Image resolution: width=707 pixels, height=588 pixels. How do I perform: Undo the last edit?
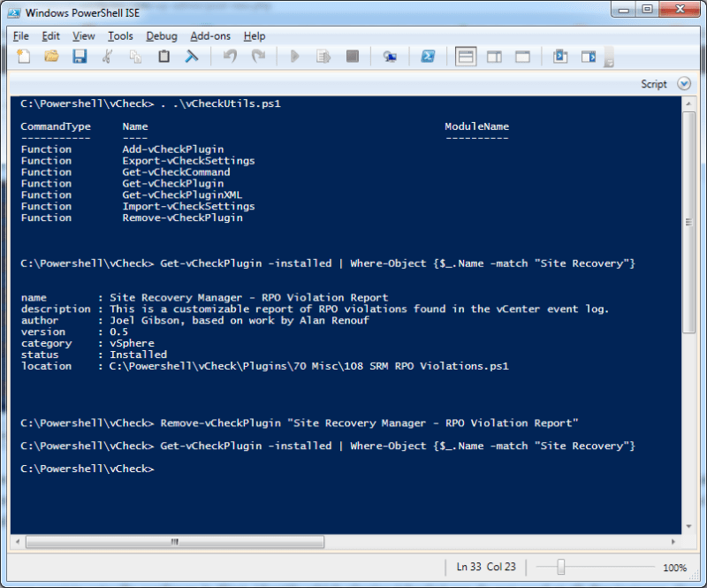(x=230, y=56)
